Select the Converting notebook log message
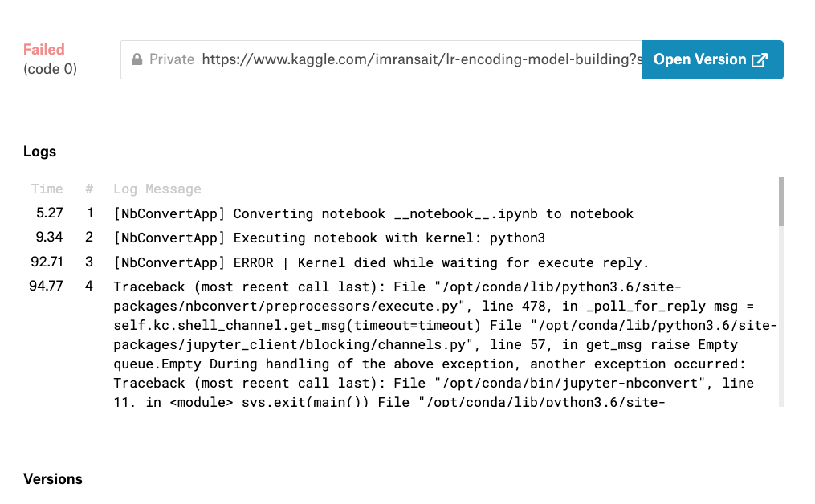The height and width of the screenshot is (504, 815). (373, 213)
